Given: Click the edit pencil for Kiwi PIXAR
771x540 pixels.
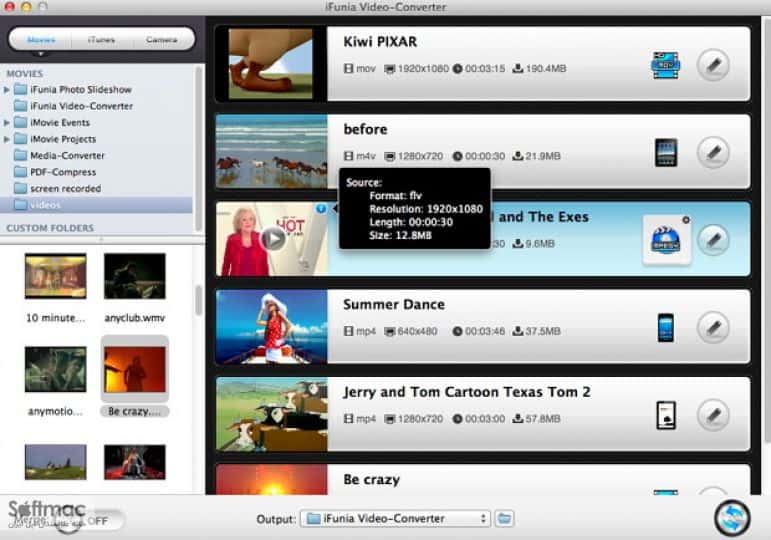Looking at the screenshot, I should coord(713,64).
